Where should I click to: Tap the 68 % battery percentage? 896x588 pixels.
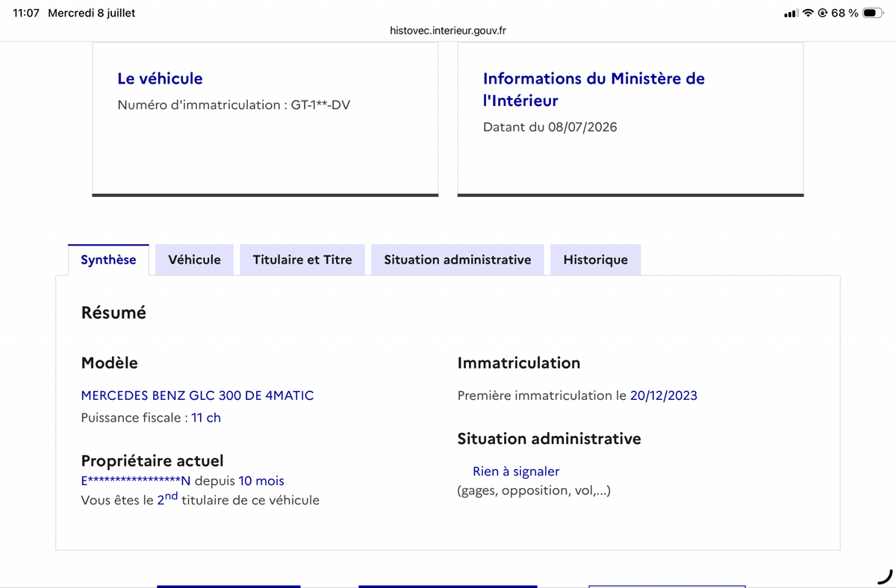pyautogui.click(x=844, y=13)
